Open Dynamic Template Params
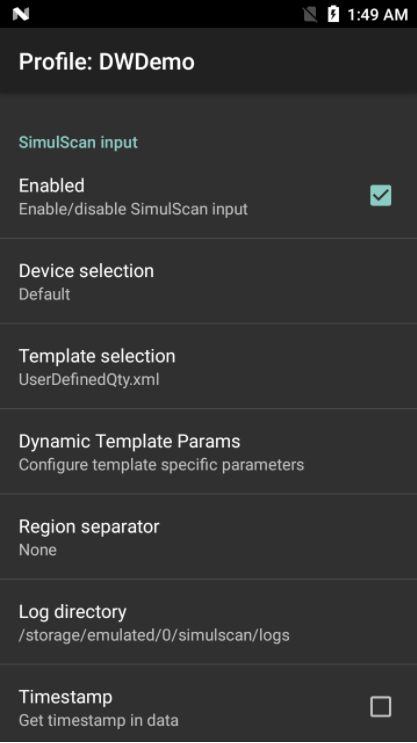 208,452
